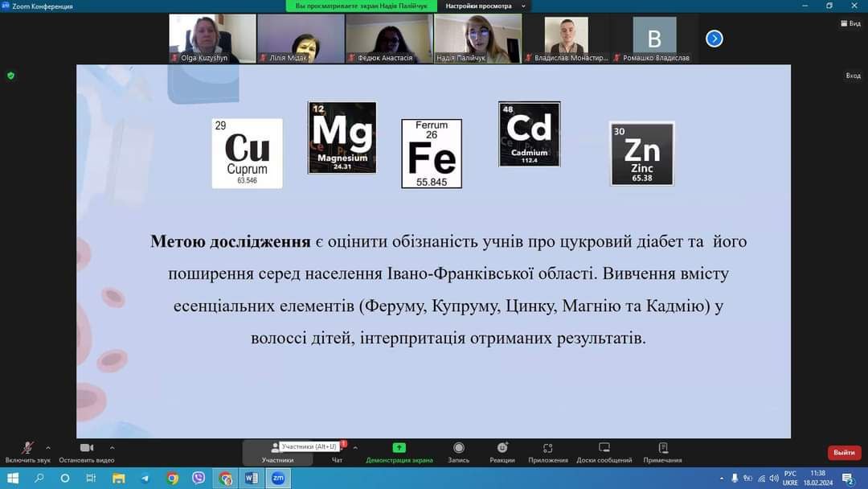Expand audio options arrow beside microphone
The height and width of the screenshot is (489, 868).
click(48, 448)
